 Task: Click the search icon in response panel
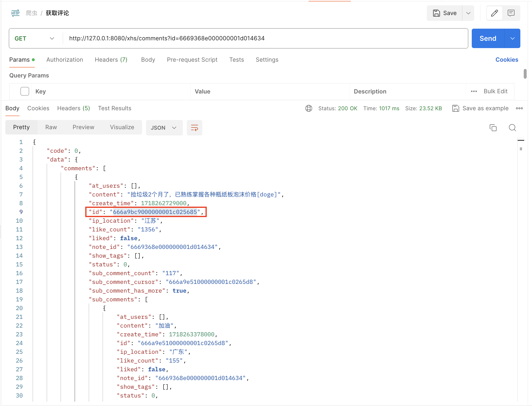512,127
